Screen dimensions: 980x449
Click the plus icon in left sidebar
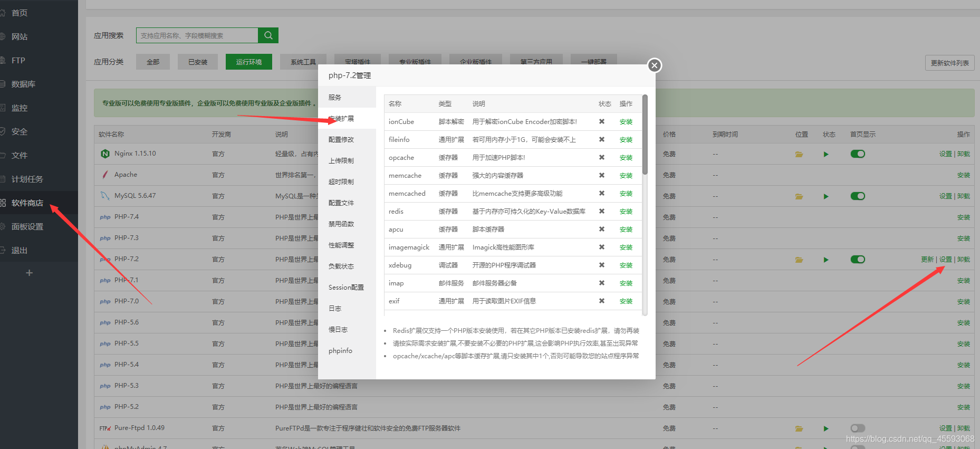30,273
